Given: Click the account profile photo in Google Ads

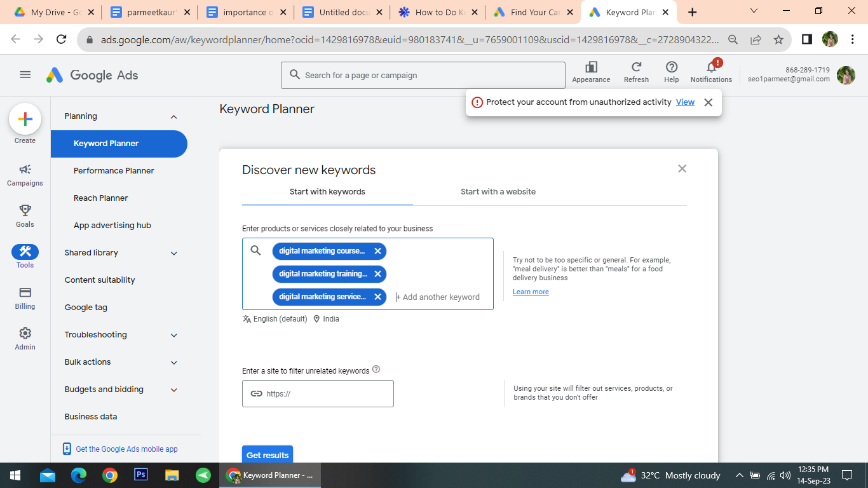Looking at the screenshot, I should click(846, 75).
